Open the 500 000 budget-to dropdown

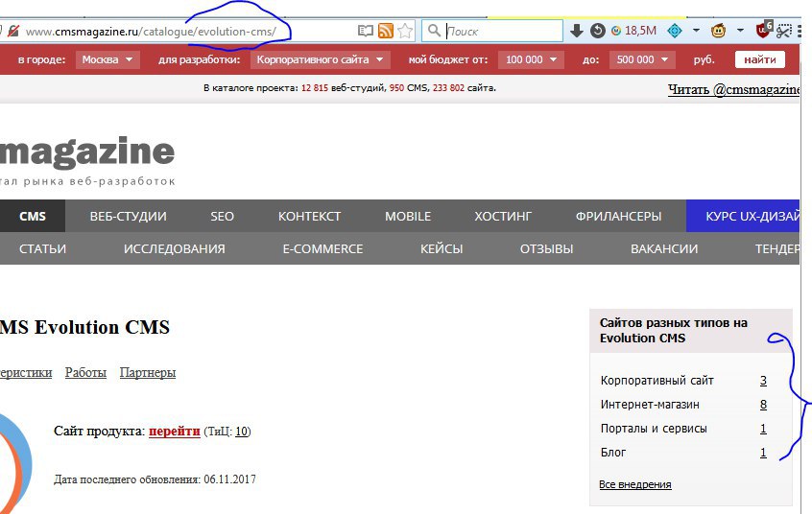click(642, 59)
